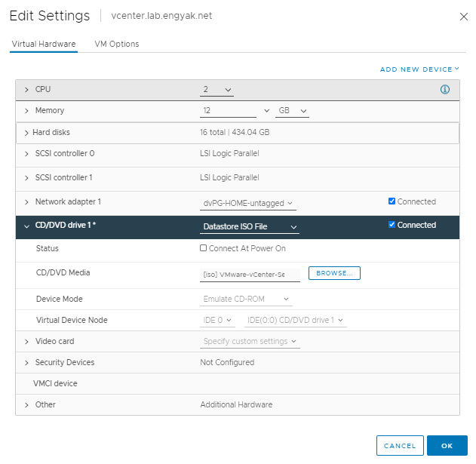Expand Network adapter 1 settings
This screenshot has width=476, height=464.
click(26, 202)
